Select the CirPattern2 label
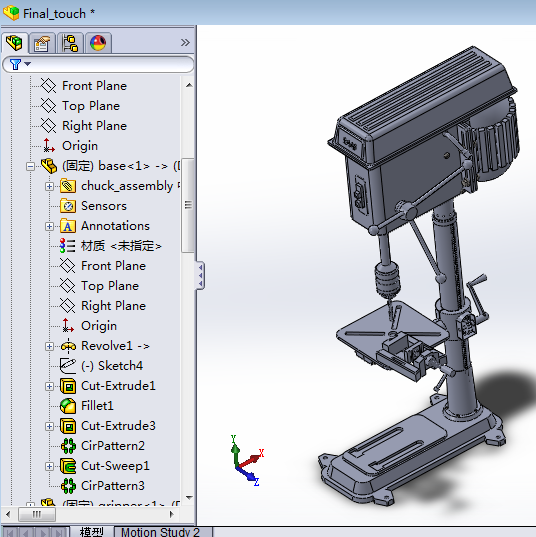Screen dimensions: 536x537 pos(113,446)
